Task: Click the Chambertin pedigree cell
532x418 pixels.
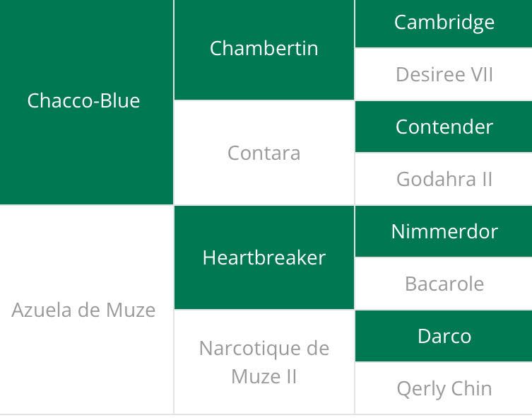Action: [264, 48]
